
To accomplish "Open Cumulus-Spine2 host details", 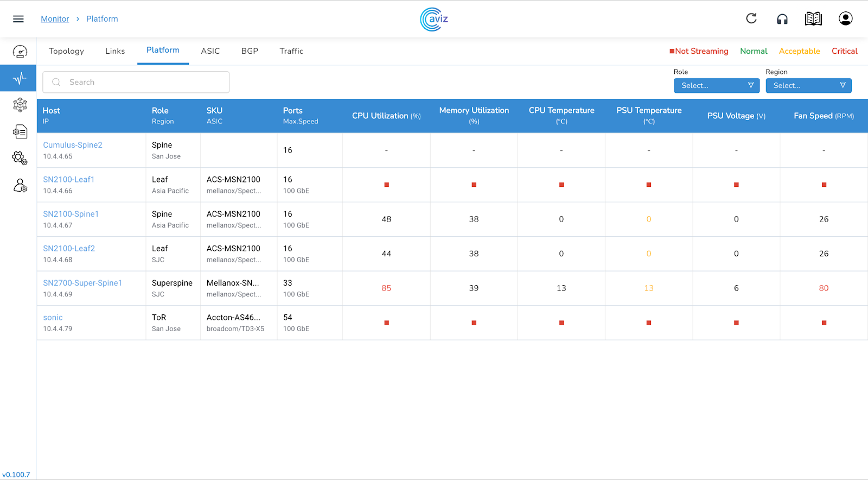I will pyautogui.click(x=73, y=145).
